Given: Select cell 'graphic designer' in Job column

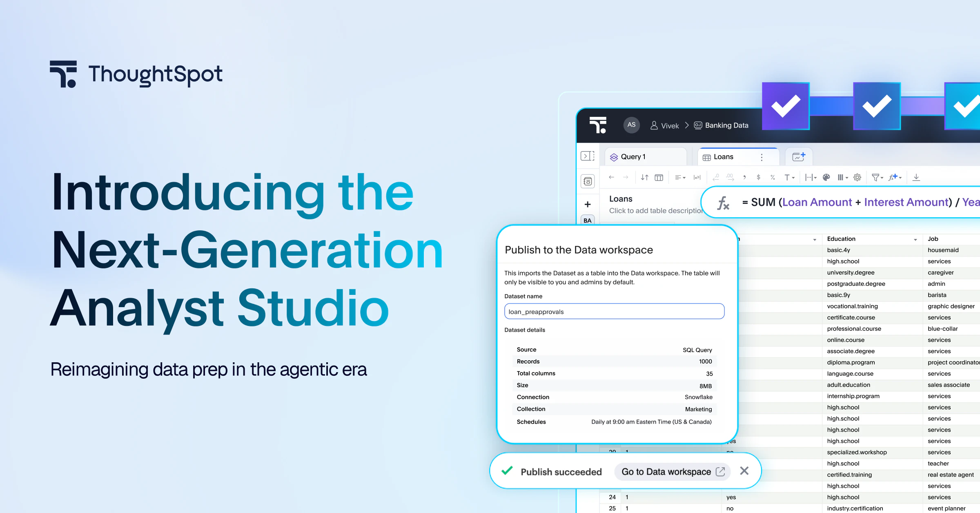Looking at the screenshot, I should point(951,306).
